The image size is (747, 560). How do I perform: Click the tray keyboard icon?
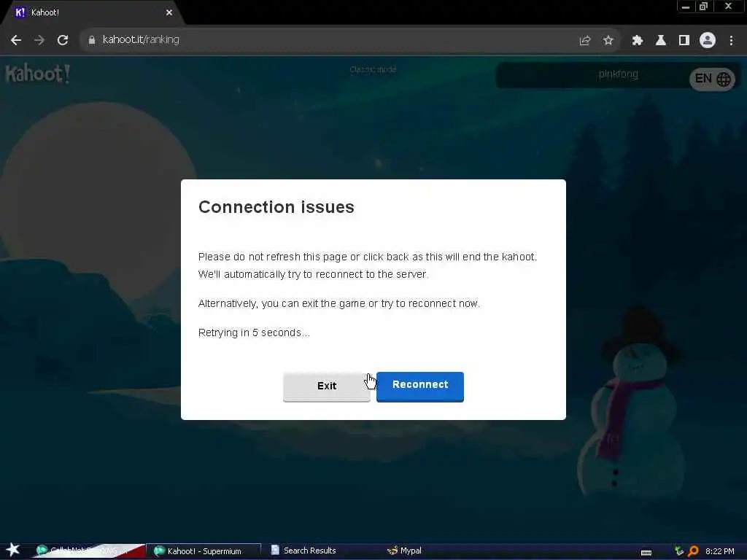[x=646, y=552]
